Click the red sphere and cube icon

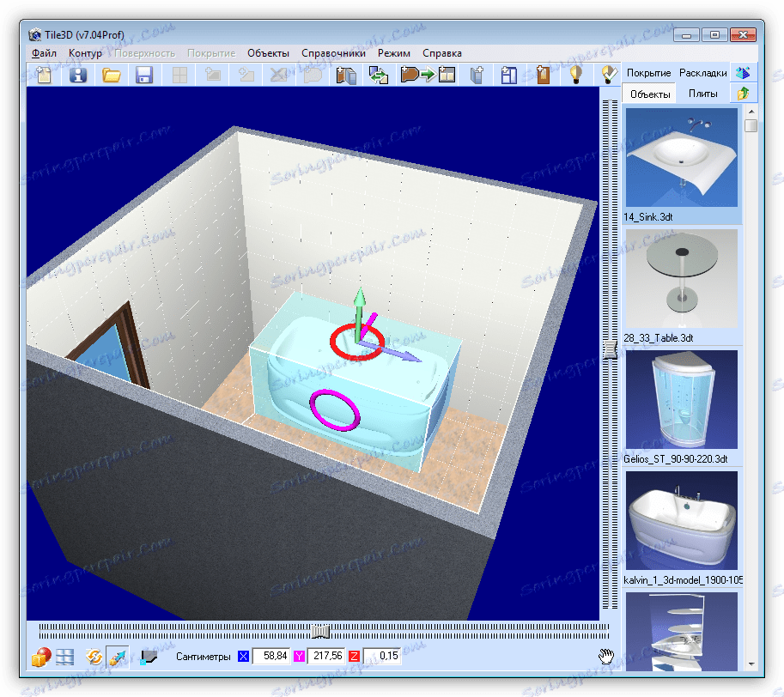[x=41, y=657]
